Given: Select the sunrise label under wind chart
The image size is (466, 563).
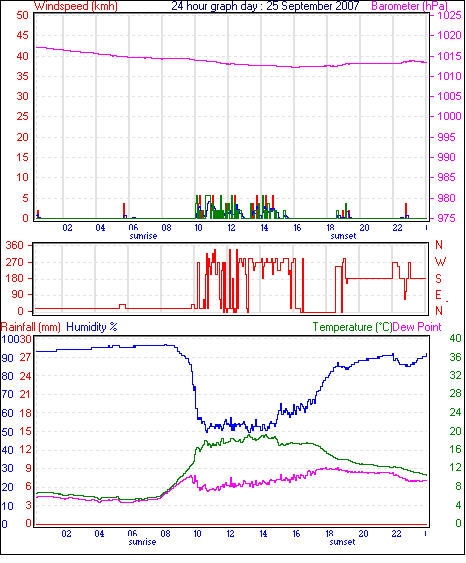Looking at the screenshot, I should click(x=143, y=236).
